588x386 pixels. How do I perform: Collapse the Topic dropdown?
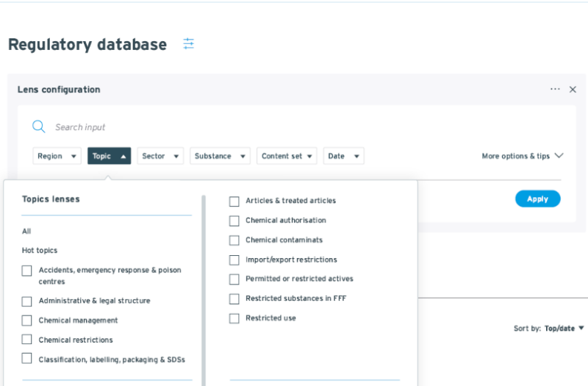point(109,156)
